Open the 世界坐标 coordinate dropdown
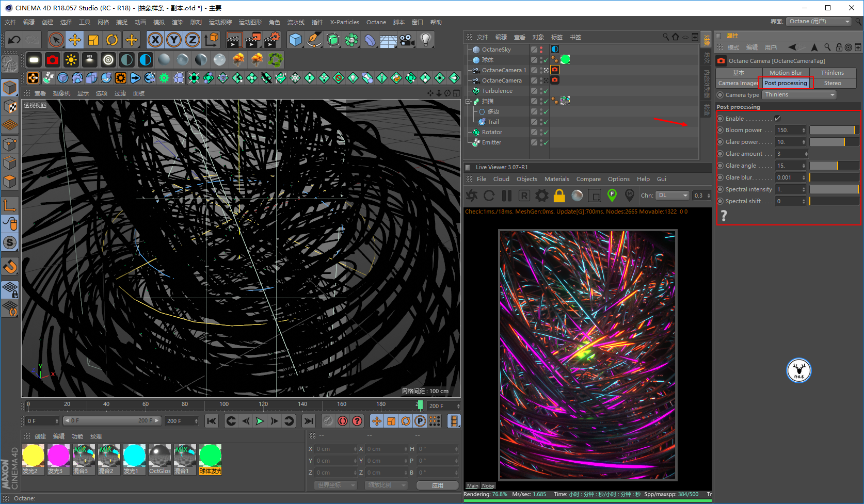Image resolution: width=864 pixels, height=504 pixels. pyautogui.click(x=335, y=485)
